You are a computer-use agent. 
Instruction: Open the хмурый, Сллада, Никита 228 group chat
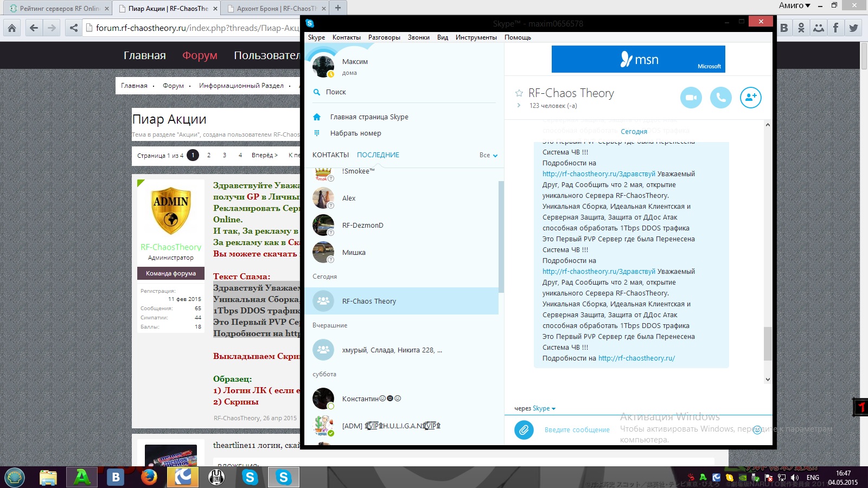pos(401,350)
